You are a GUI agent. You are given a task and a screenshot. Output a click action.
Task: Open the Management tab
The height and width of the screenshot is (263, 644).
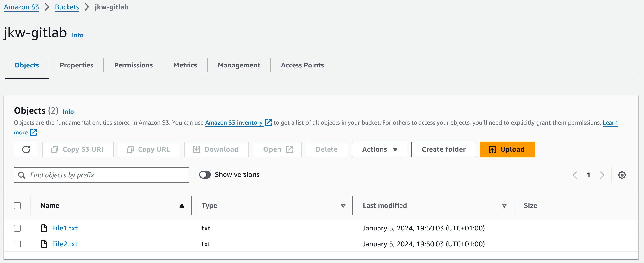[x=239, y=65]
